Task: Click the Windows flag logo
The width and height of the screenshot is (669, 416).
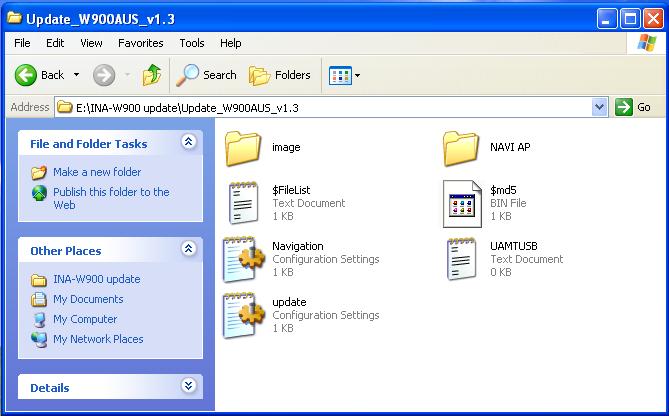Action: [x=647, y=43]
